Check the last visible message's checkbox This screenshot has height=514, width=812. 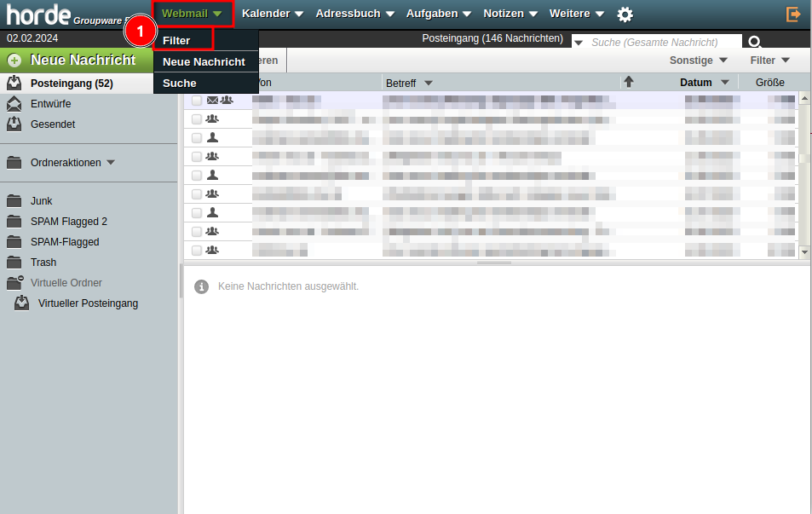pos(197,251)
